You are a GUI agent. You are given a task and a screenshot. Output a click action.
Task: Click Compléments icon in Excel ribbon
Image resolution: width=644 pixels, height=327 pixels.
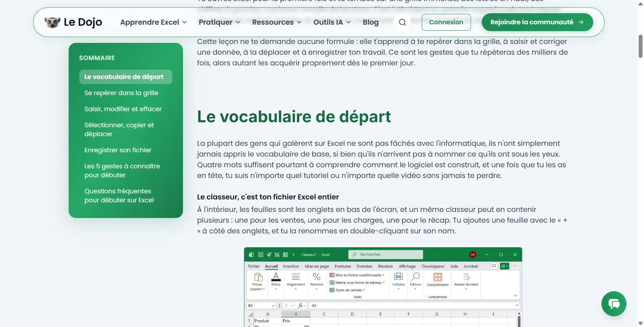pos(437,277)
